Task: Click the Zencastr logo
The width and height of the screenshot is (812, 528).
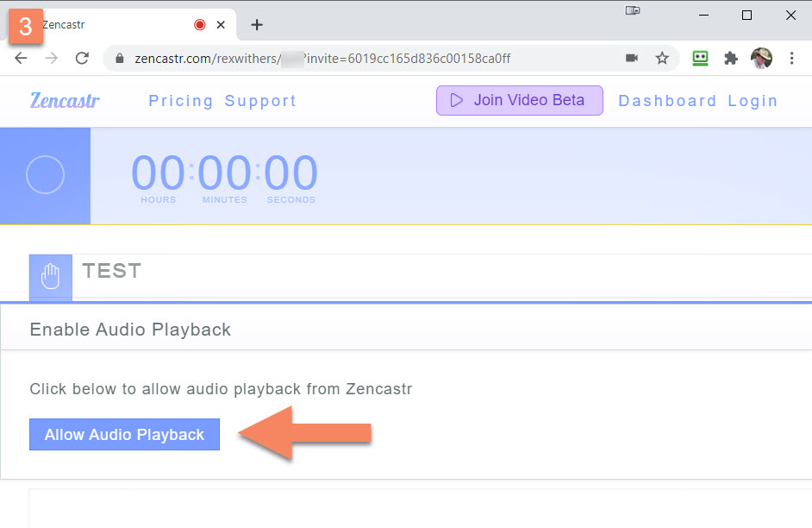Action: [x=65, y=100]
